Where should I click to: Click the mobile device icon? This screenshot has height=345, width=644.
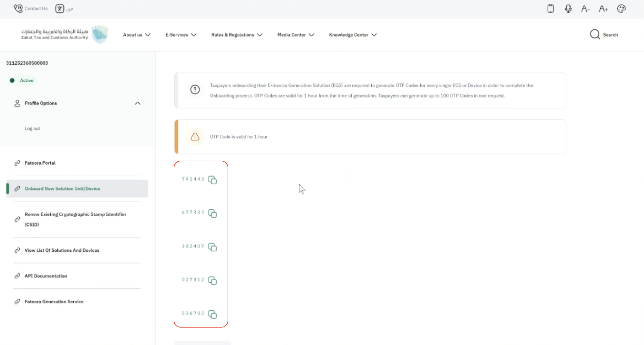point(551,9)
